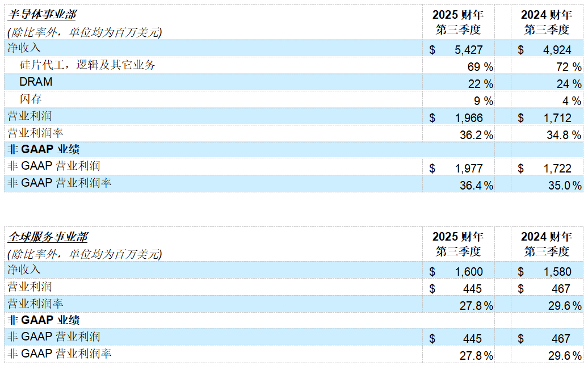Click the 闪存 row label

31,99
